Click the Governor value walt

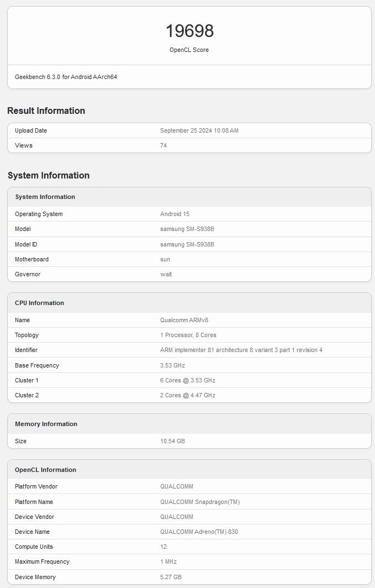166,275
